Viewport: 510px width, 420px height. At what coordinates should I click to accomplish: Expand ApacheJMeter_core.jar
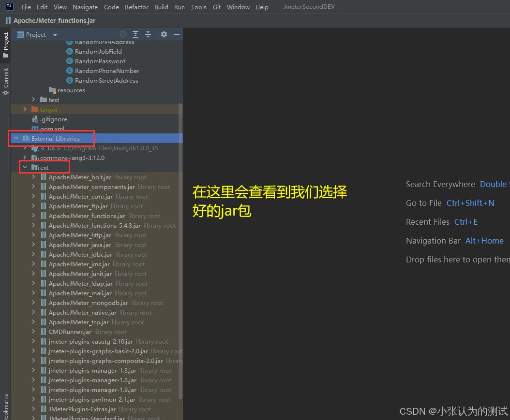coord(33,196)
